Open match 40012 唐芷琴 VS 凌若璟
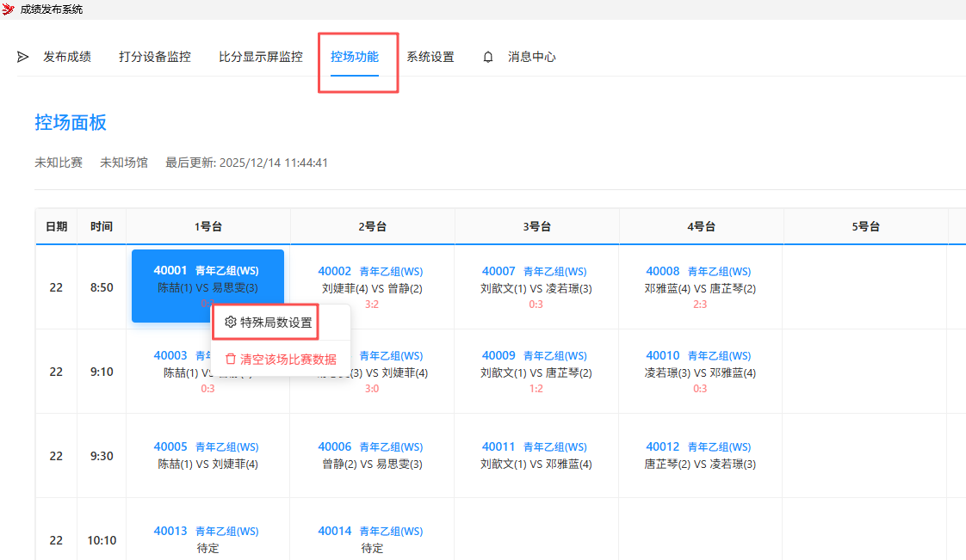The width and height of the screenshot is (966, 560). point(699,455)
